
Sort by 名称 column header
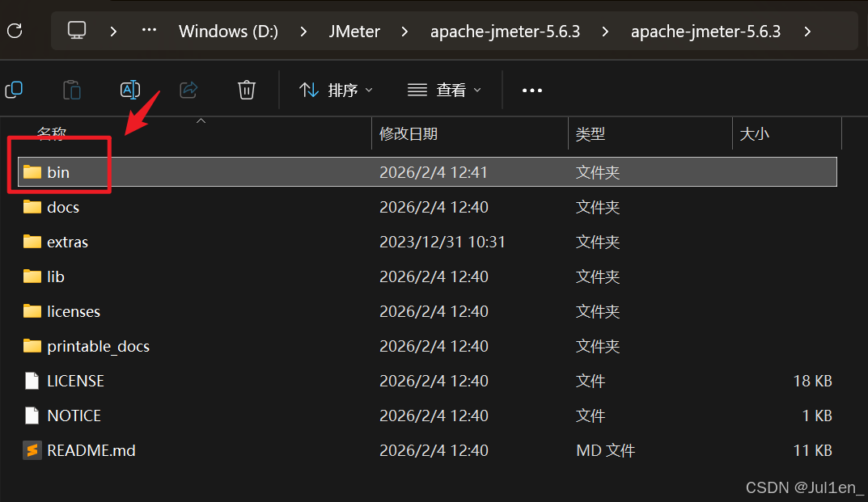click(x=52, y=133)
